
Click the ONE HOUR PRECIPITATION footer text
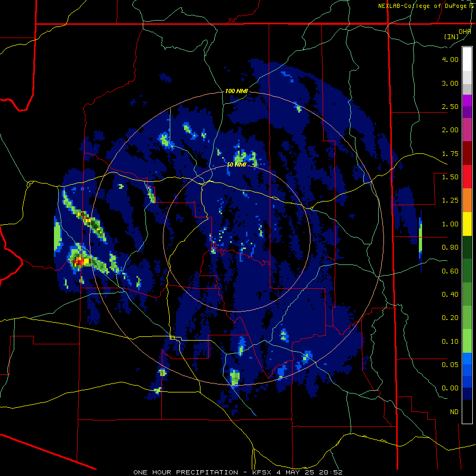[x=186, y=472]
